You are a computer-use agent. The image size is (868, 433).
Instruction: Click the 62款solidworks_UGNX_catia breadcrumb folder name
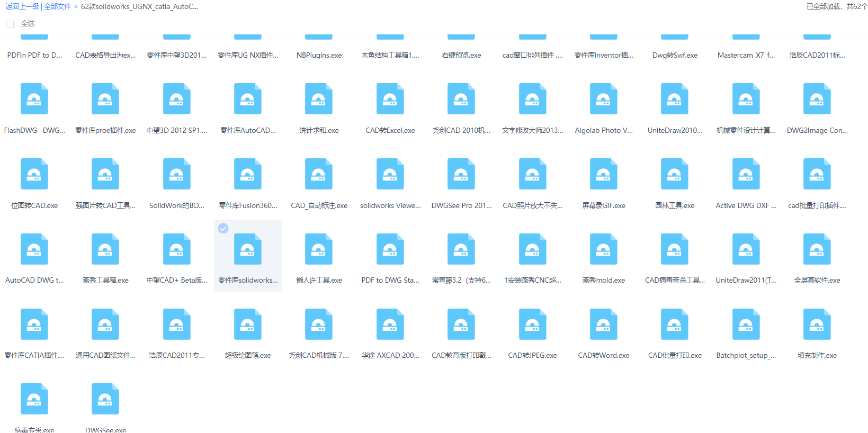point(139,6)
